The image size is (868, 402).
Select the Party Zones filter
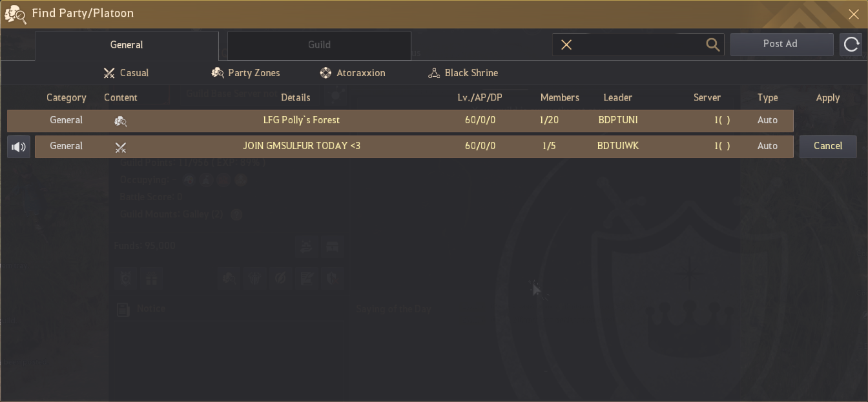246,73
